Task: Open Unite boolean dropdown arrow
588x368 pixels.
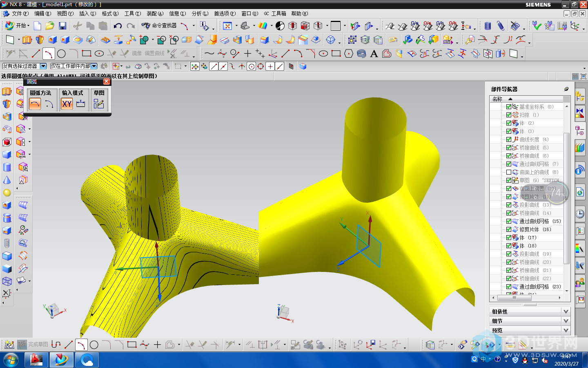Action: click(x=153, y=40)
